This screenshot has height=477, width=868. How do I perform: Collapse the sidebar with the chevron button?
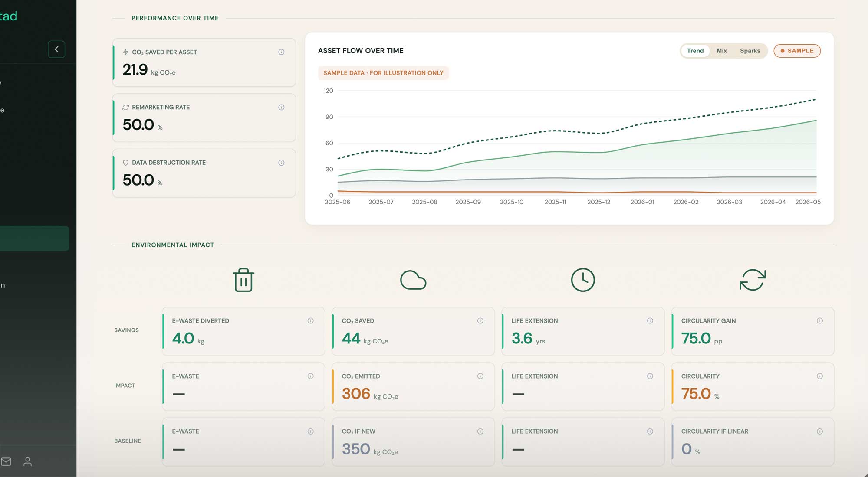(x=56, y=49)
